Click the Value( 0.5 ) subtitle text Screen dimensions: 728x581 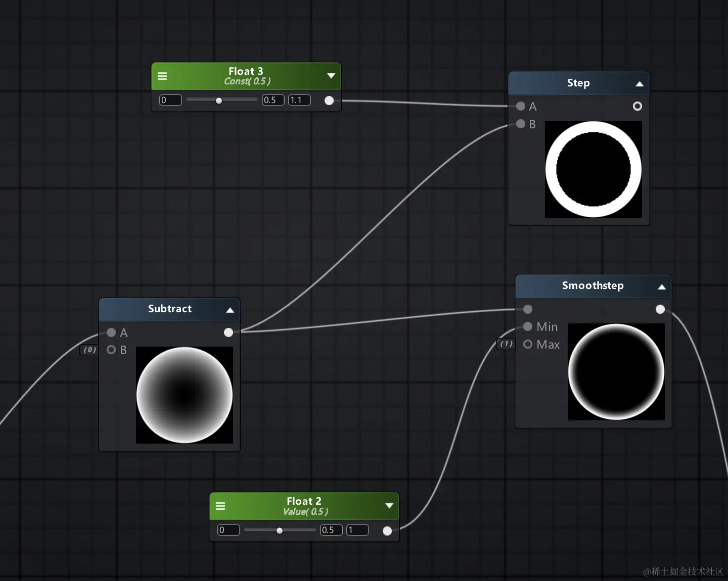[x=305, y=512]
